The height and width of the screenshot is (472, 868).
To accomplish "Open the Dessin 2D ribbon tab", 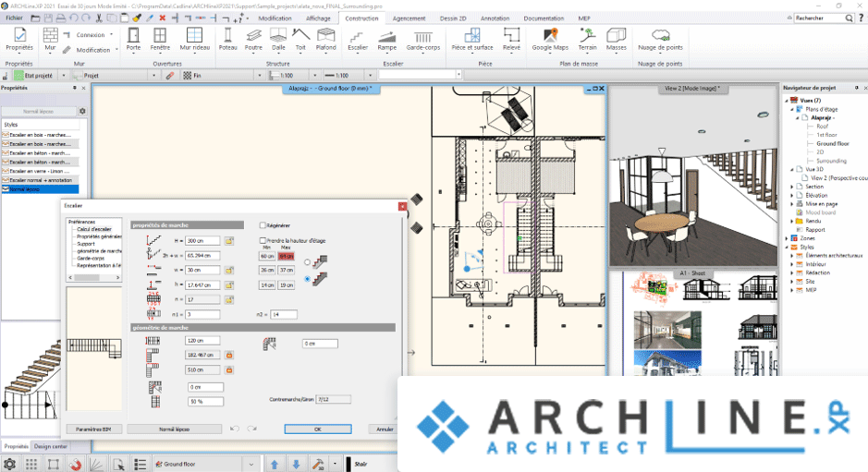I will pyautogui.click(x=453, y=18).
